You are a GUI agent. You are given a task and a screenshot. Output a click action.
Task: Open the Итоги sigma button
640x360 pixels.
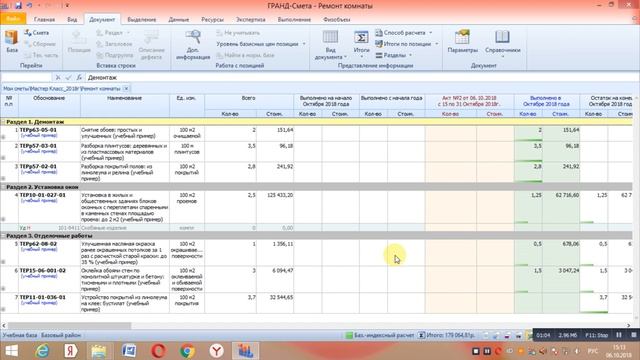[x=361, y=43]
